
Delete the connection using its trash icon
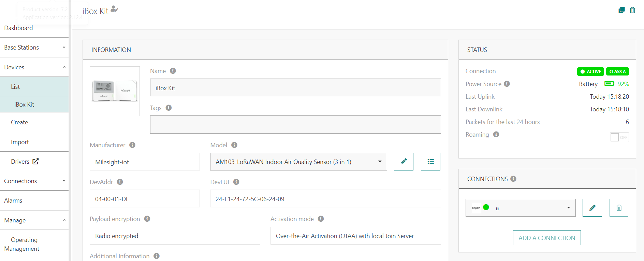click(x=619, y=208)
